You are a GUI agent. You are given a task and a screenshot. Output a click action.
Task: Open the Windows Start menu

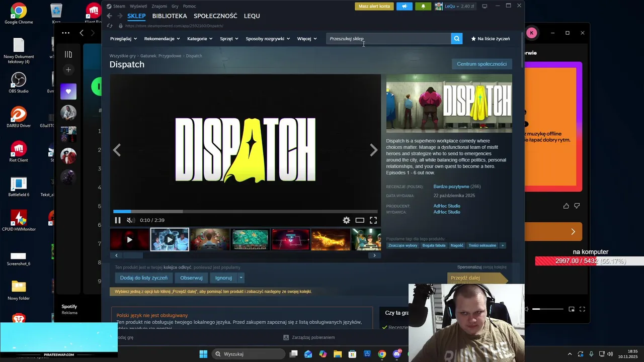pyautogui.click(x=203, y=354)
